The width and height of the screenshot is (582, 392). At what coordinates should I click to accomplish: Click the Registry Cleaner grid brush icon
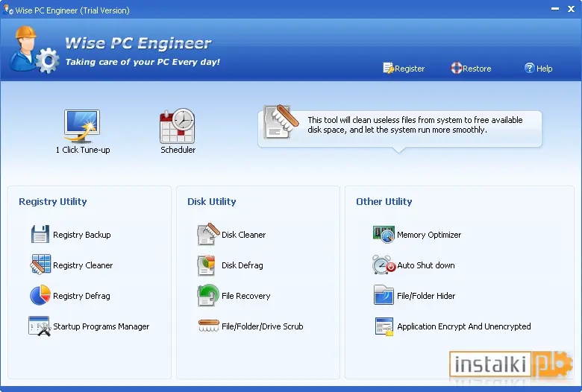[x=40, y=265]
